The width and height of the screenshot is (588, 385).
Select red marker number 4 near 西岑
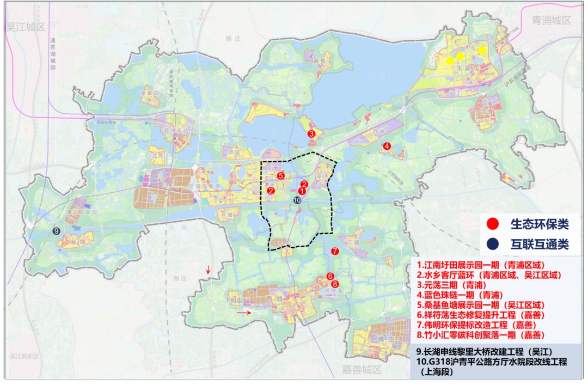(x=388, y=146)
